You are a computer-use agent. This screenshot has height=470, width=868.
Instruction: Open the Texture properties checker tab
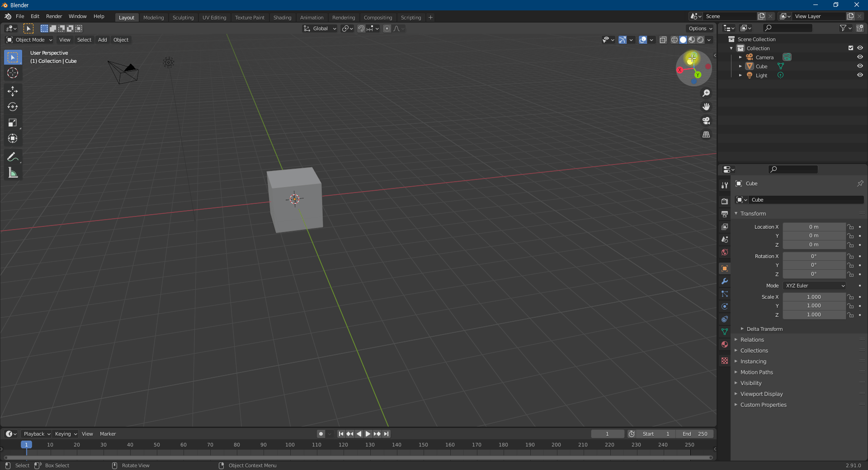tap(725, 361)
